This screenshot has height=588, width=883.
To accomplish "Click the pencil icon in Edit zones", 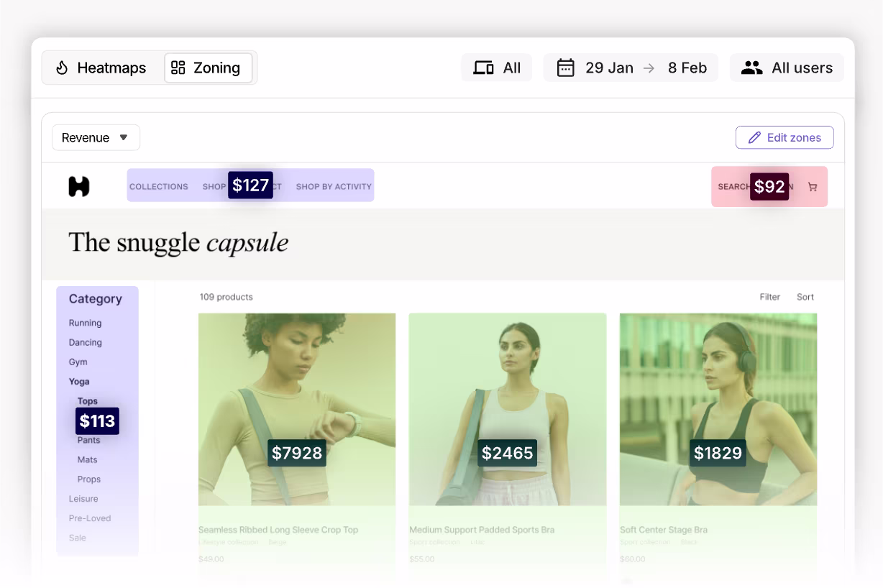I will coord(754,137).
